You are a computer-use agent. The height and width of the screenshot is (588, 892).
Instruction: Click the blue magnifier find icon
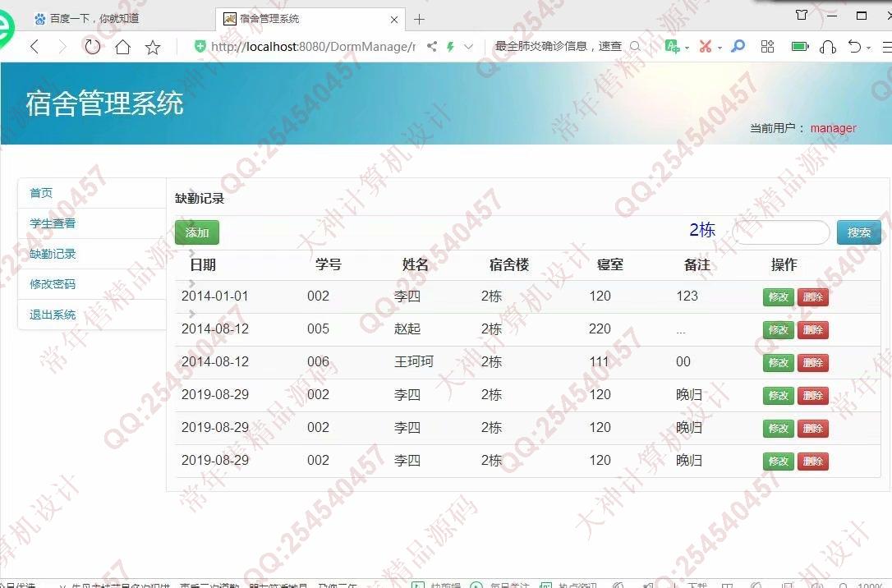tap(738, 46)
